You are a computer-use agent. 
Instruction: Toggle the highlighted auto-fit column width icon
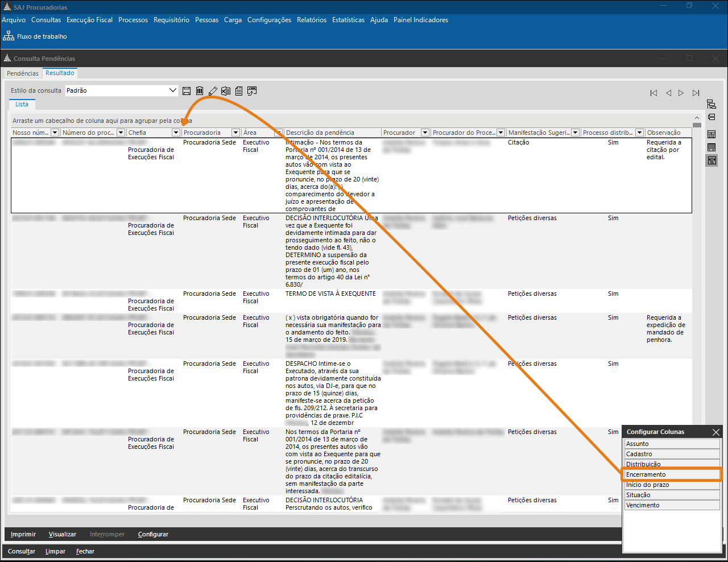click(712, 161)
